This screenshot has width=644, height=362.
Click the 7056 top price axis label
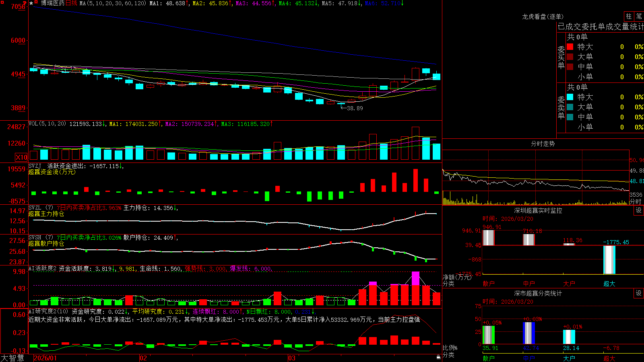click(18, 7)
